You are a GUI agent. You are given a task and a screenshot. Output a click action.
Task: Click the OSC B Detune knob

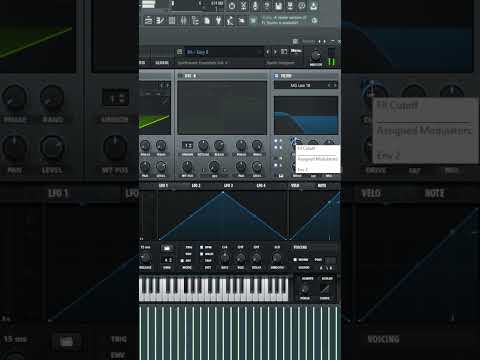pyautogui.click(x=203, y=146)
